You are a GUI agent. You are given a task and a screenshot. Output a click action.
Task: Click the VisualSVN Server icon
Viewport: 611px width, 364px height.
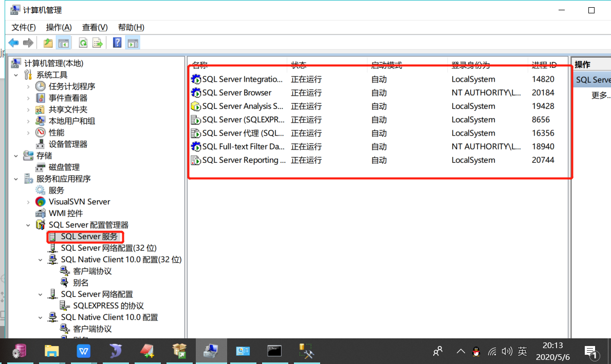coord(40,202)
